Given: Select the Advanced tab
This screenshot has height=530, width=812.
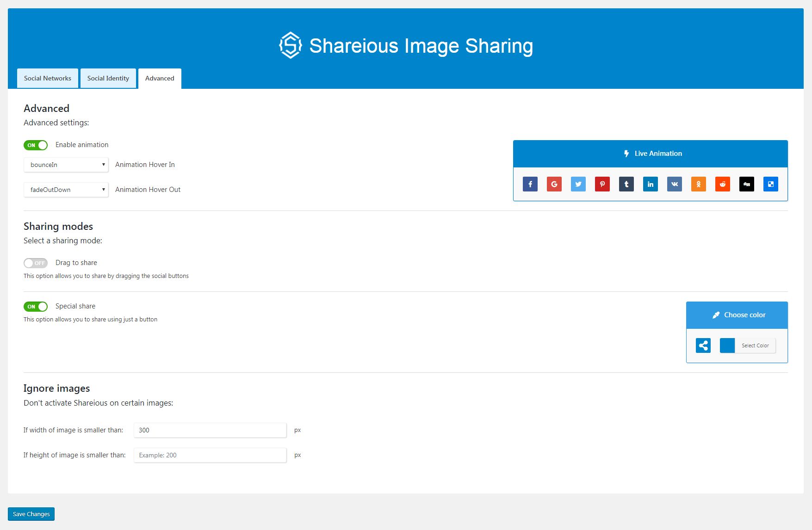Looking at the screenshot, I should pos(160,79).
